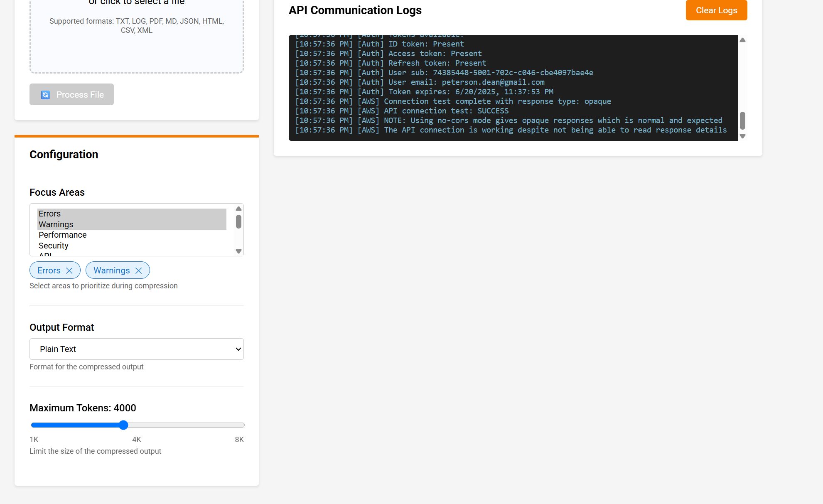823x504 pixels.
Task: Click the API logs scrollbar thumb
Action: point(742,120)
